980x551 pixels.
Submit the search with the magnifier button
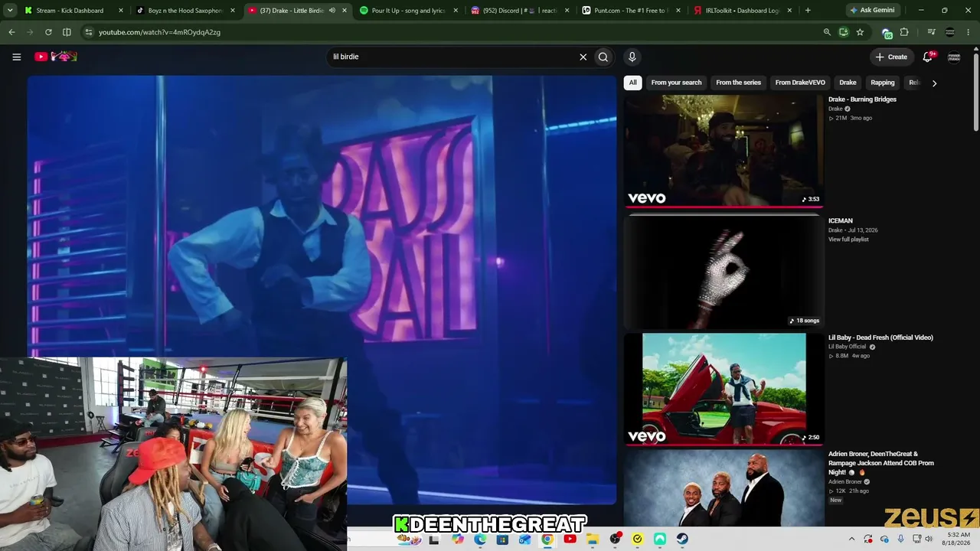[603, 57]
